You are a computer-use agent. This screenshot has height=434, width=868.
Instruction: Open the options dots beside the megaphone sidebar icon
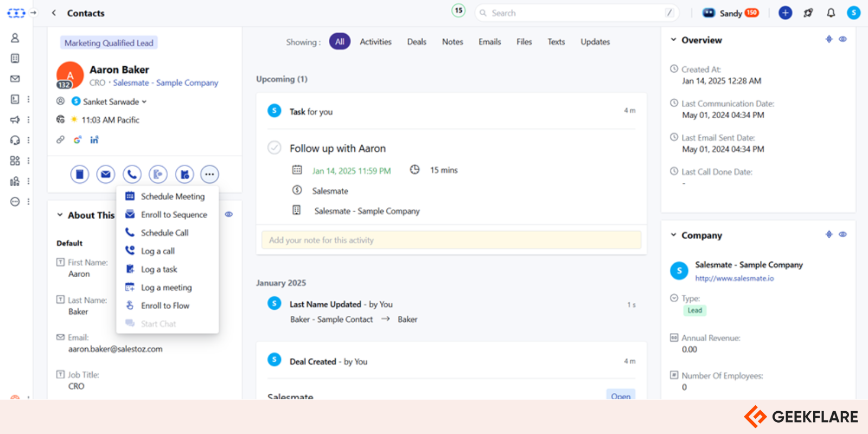pos(28,120)
